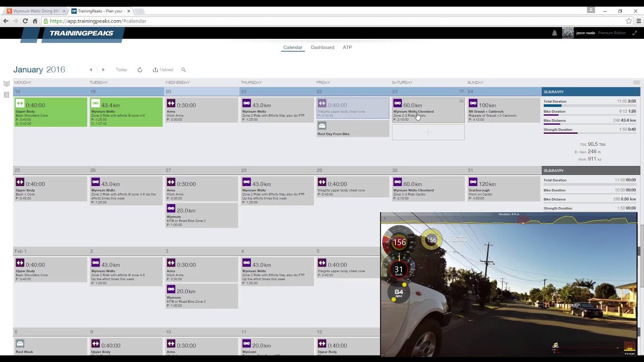Click the address bar URL field
Viewport: 644px width, 362px height.
332,21
